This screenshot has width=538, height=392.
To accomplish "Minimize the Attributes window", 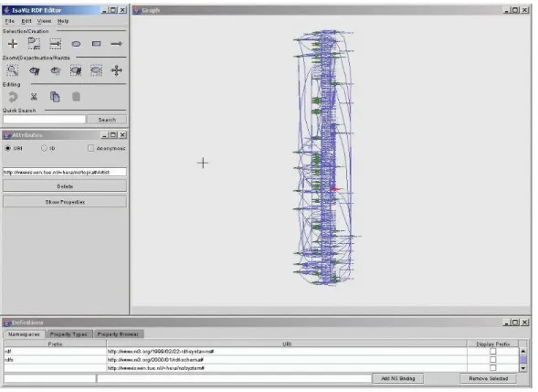I will coord(104,135).
